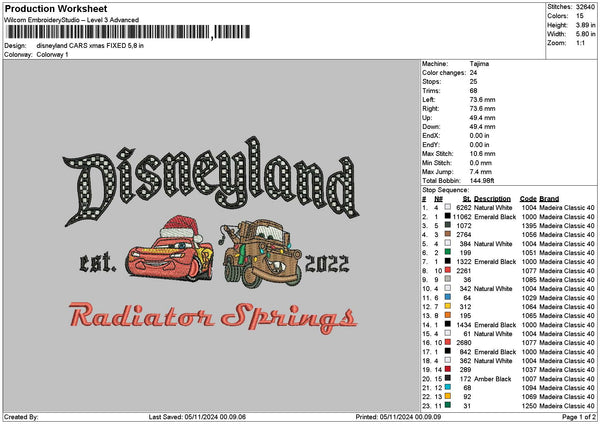Click the 'Printed: 05/11/2024' footer text
The image size is (600, 424).
(398, 417)
